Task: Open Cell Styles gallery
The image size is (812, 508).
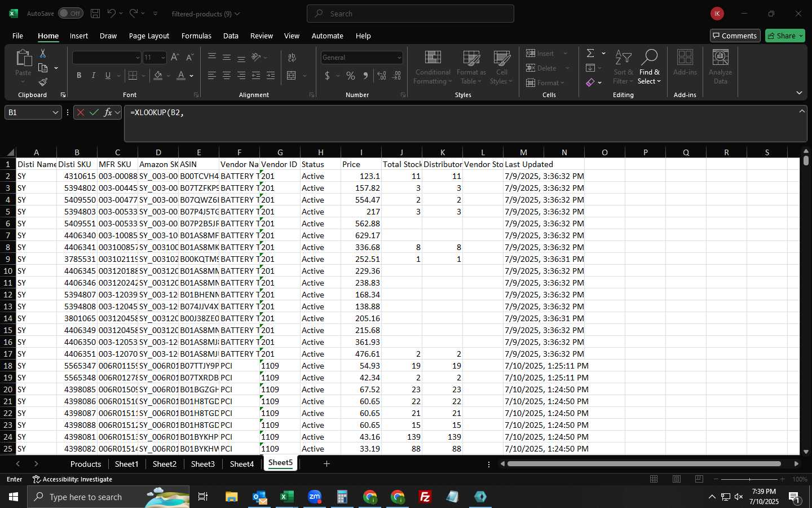Action: pos(501,67)
